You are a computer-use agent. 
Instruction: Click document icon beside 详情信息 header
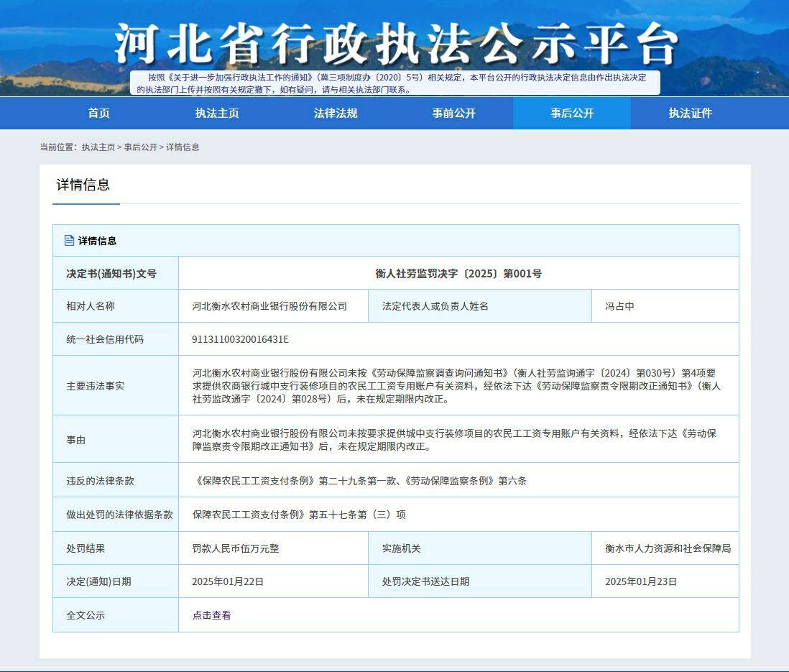pos(70,241)
